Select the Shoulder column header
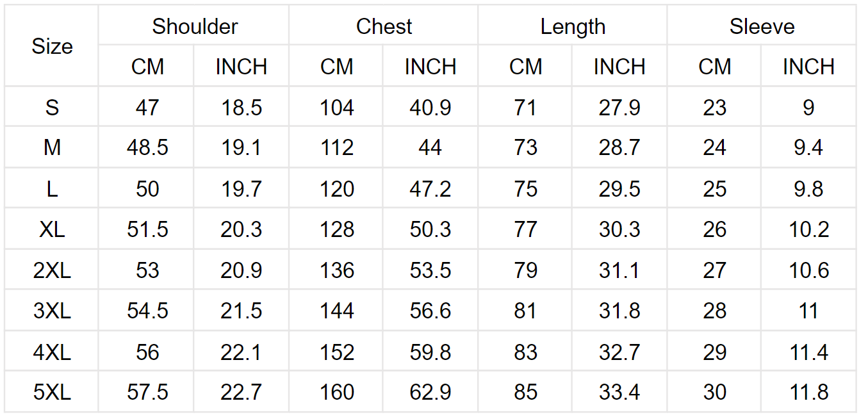Image resolution: width=868 pixels, height=417 pixels. (194, 26)
